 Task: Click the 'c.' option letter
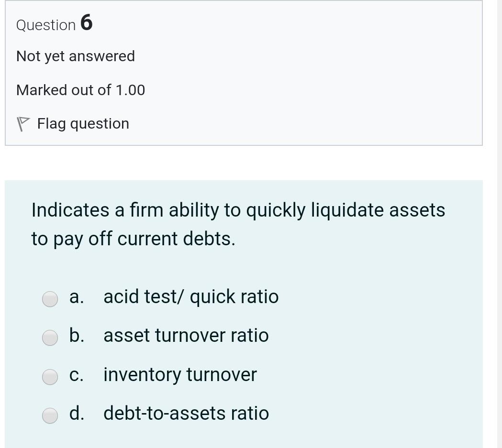(x=76, y=375)
